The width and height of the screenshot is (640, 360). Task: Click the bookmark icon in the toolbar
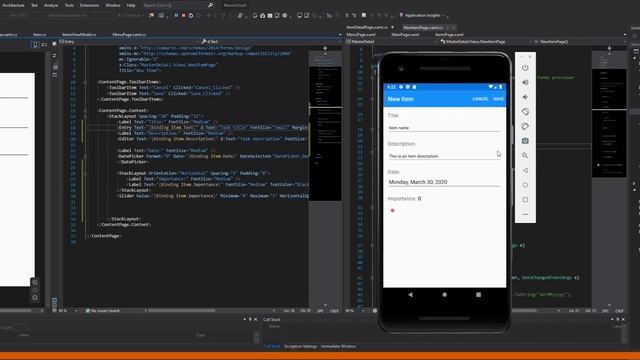364,16
